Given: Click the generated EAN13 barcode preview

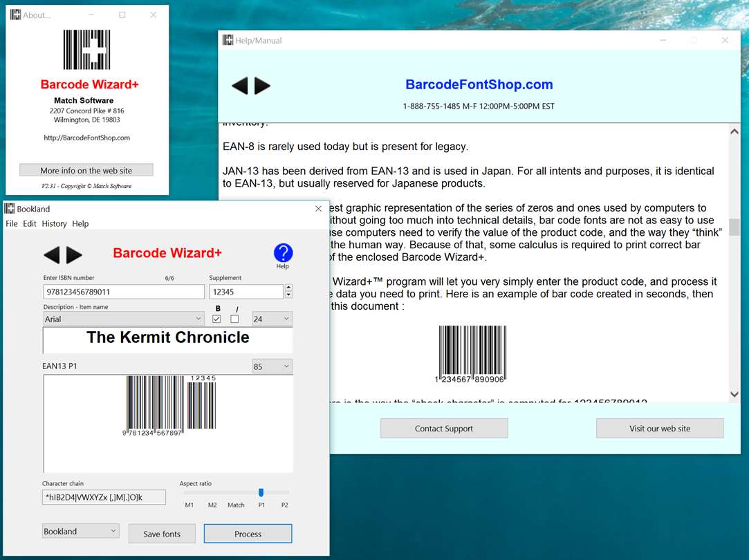Looking at the screenshot, I should pos(171,406).
